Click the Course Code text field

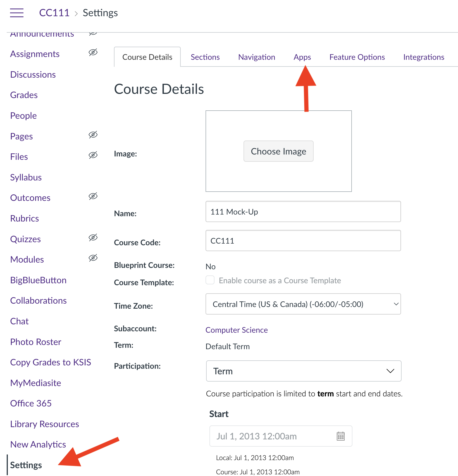tap(303, 241)
